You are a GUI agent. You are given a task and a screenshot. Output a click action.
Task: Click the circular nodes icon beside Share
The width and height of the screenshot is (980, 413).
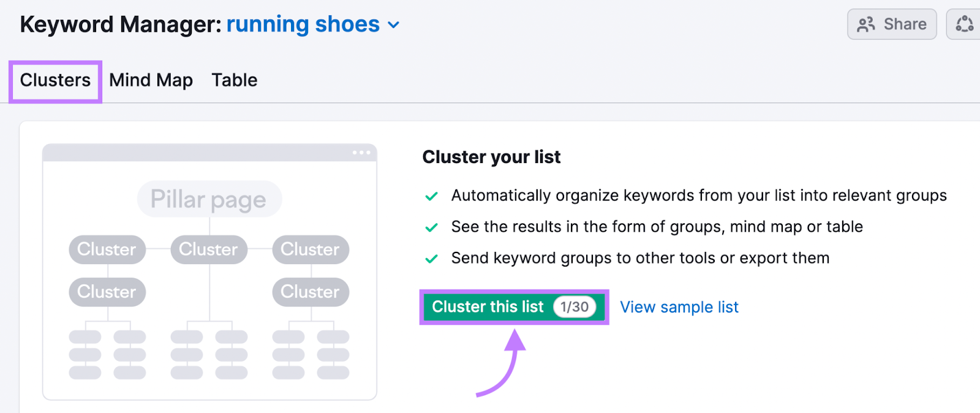coord(965,25)
